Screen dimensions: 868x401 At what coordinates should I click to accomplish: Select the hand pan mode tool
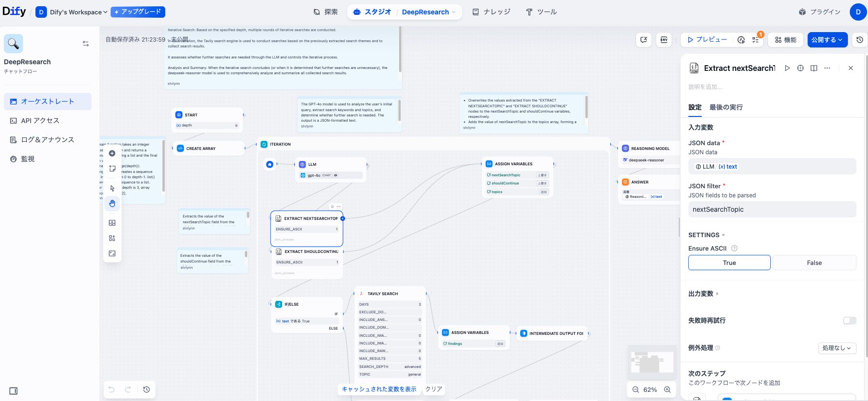click(112, 204)
